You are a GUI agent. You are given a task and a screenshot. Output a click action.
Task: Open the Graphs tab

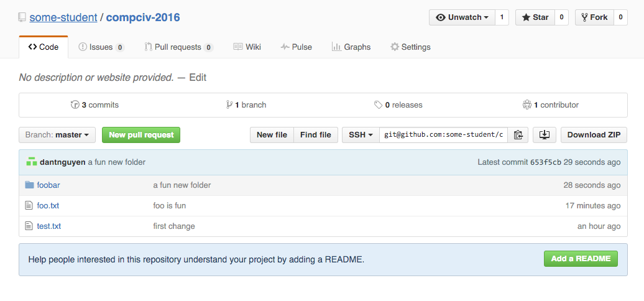[x=351, y=47]
